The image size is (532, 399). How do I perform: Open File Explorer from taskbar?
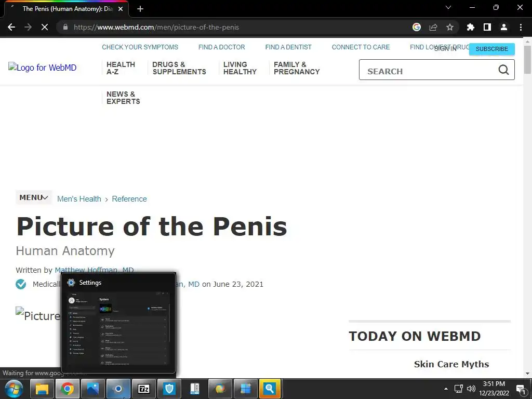pos(42,389)
